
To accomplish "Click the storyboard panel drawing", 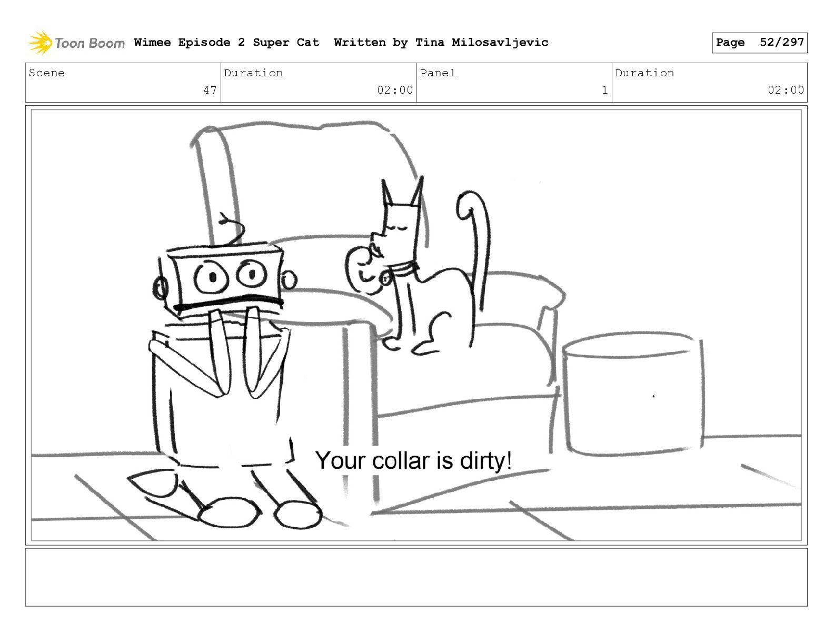I will (416, 325).
